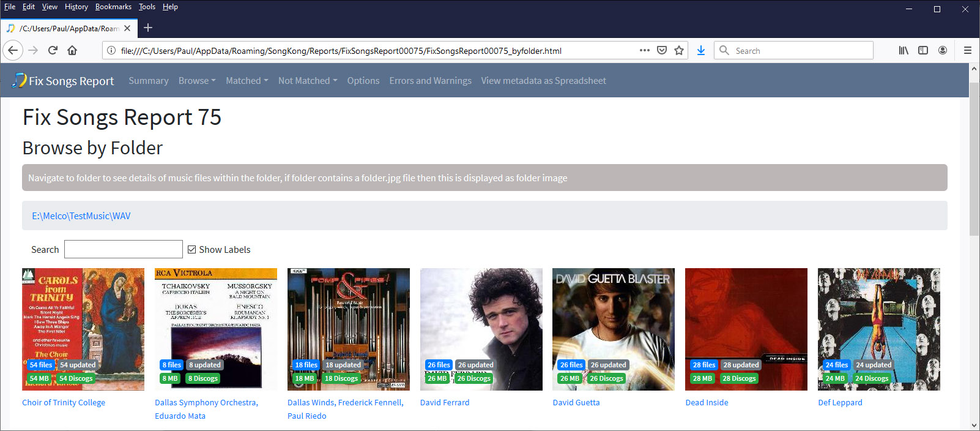Show site information for the file URL

(111, 51)
